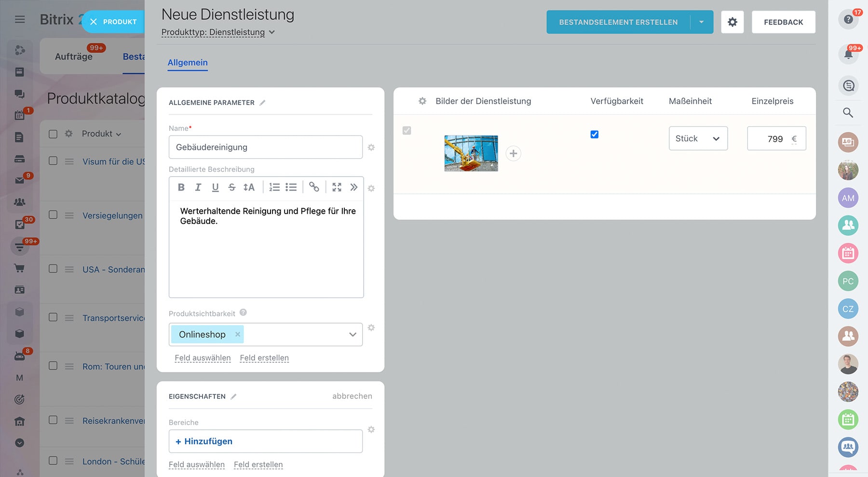Click the Bold formatting icon

(181, 188)
